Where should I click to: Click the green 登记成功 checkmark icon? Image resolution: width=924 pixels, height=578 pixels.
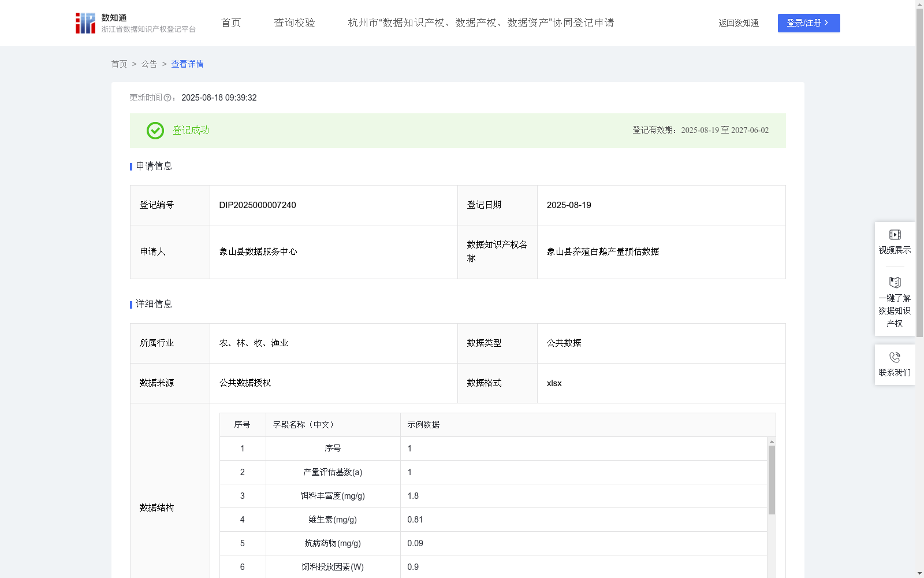pos(155,131)
